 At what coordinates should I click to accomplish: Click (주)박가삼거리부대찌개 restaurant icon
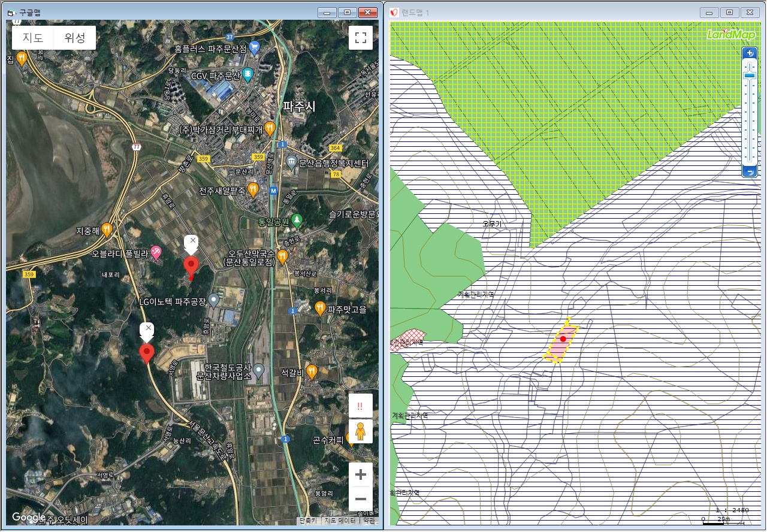point(270,128)
